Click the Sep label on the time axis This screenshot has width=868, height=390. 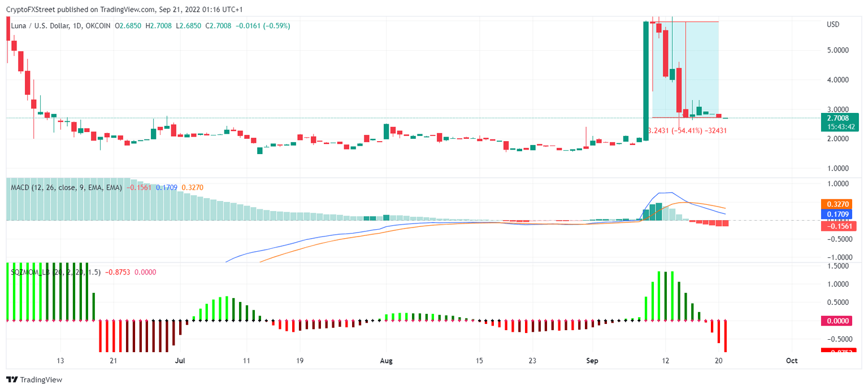tap(593, 361)
